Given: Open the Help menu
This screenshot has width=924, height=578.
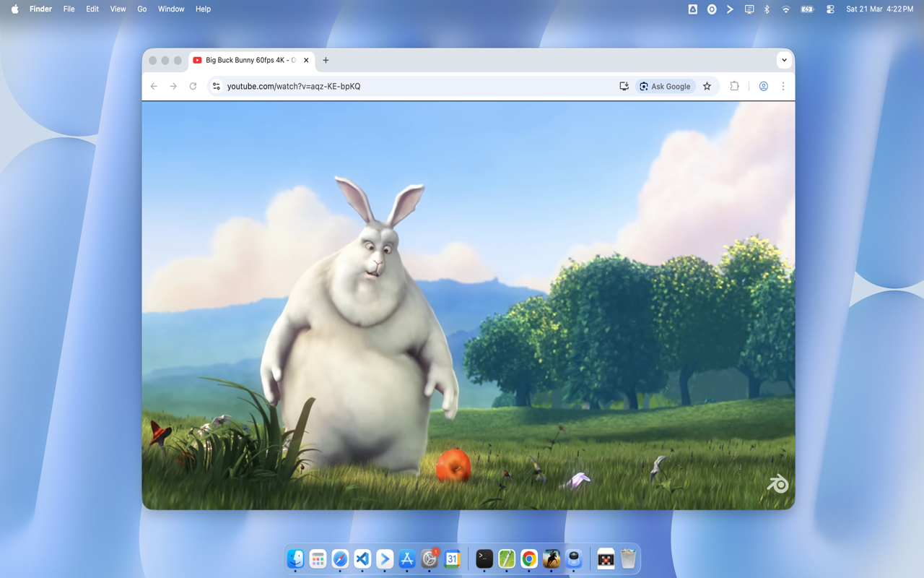Looking at the screenshot, I should [x=204, y=9].
